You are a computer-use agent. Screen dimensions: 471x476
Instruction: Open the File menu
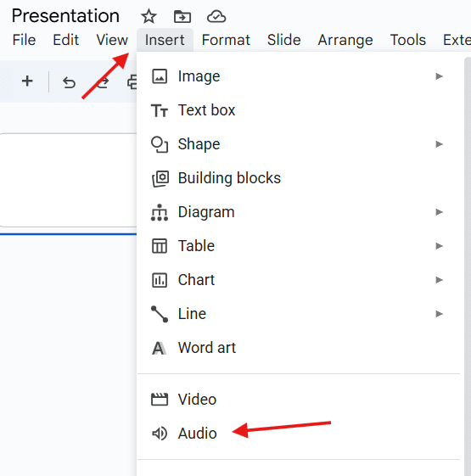[x=24, y=40]
